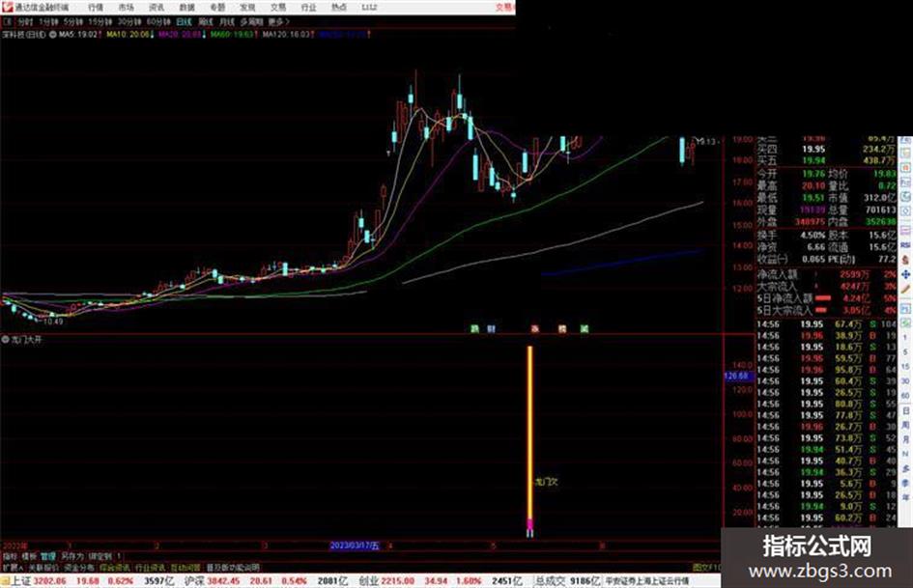Open the 互动问答 tab
The width and height of the screenshot is (913, 588).
185,568
